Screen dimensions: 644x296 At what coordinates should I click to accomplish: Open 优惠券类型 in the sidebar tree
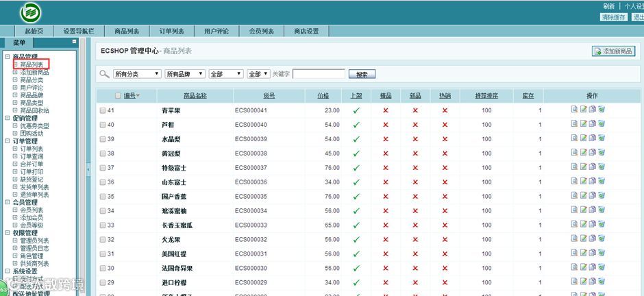34,125
